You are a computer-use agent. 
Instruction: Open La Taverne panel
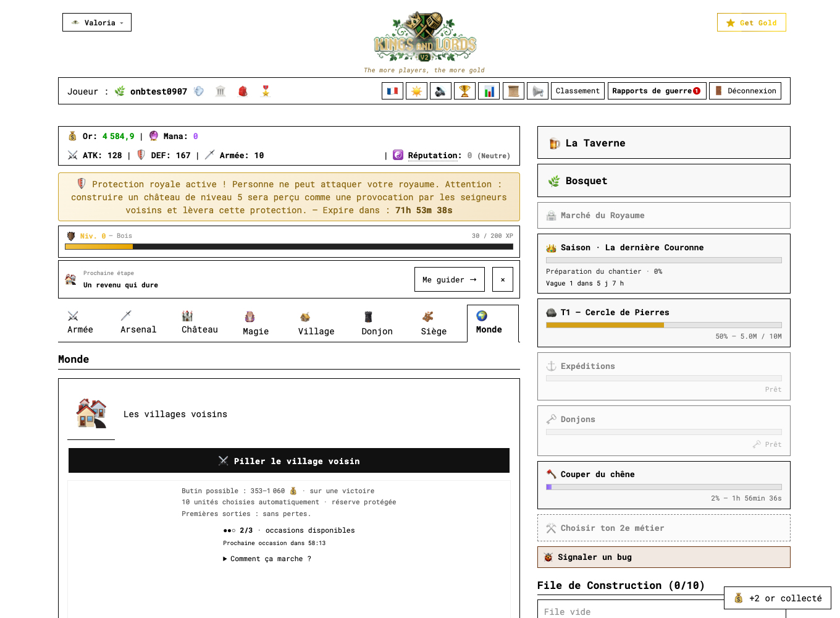[664, 143]
